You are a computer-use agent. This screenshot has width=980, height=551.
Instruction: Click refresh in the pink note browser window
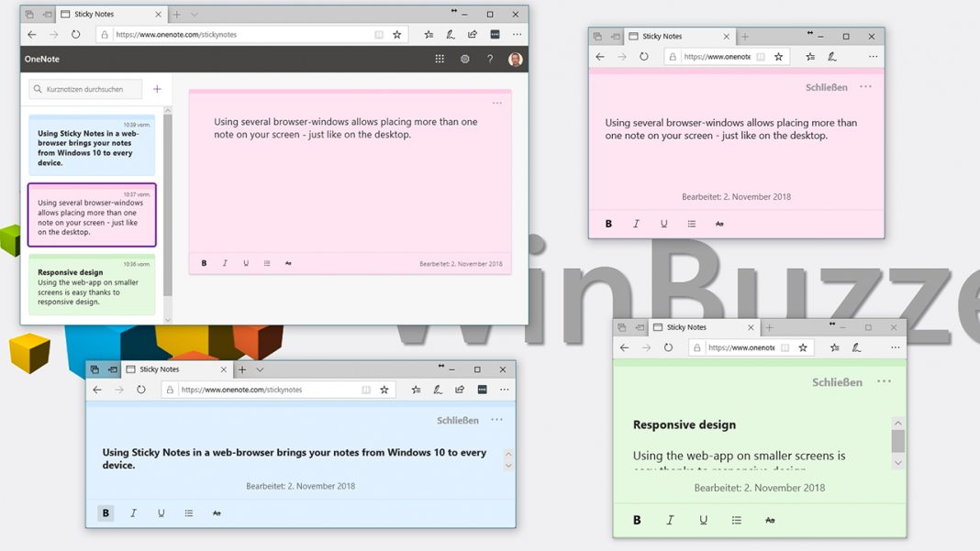(644, 56)
